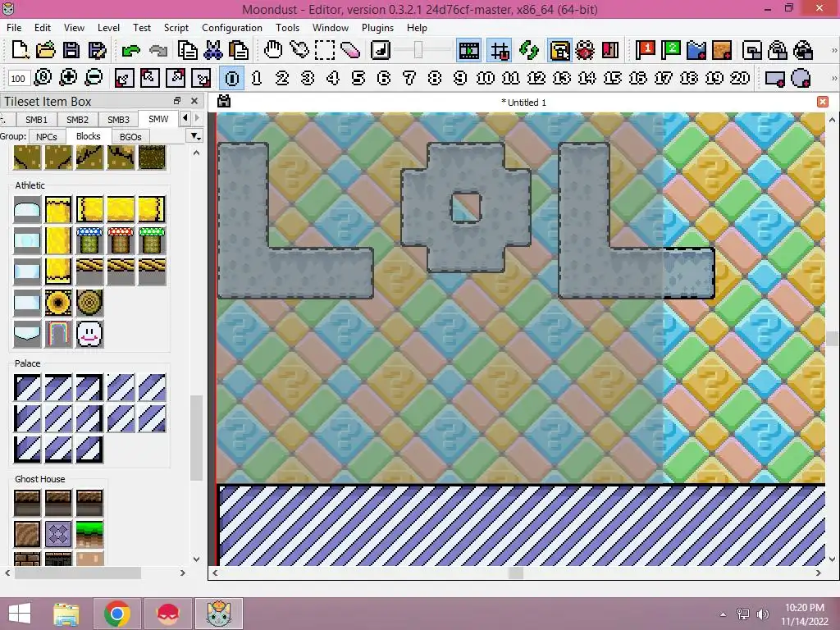Open the Level menu

pyautogui.click(x=108, y=27)
